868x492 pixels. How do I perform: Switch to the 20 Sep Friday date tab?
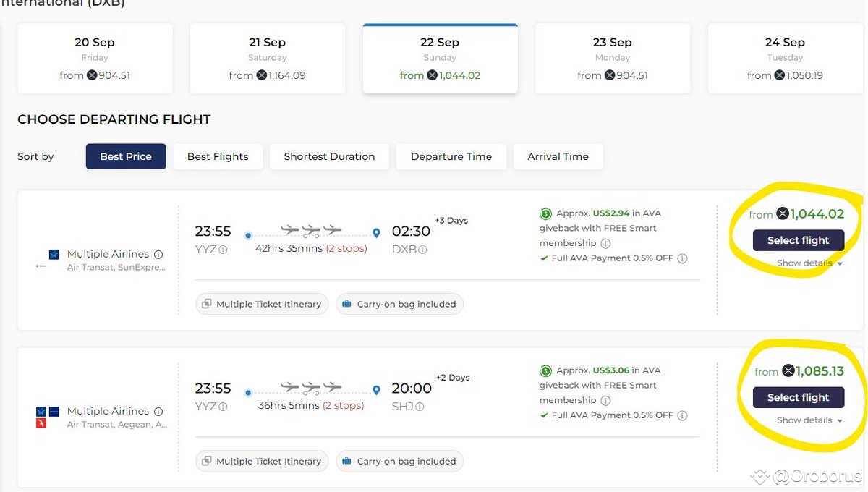click(94, 58)
